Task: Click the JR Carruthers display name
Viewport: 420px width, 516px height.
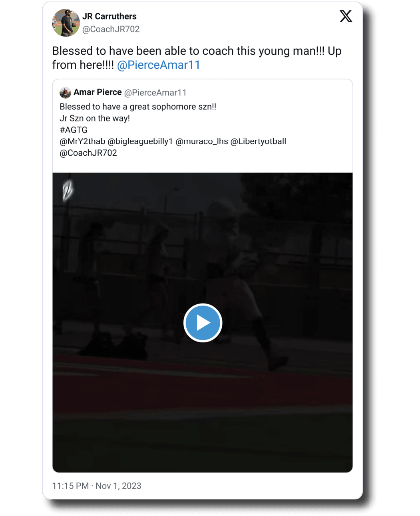Action: 109,16
